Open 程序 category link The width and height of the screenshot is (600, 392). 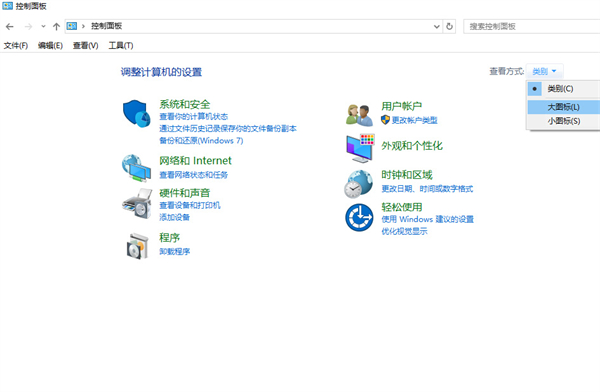[170, 237]
